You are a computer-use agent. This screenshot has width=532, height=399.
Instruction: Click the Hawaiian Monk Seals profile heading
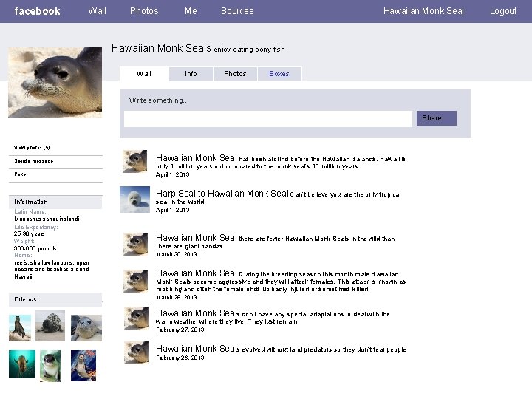161,48
